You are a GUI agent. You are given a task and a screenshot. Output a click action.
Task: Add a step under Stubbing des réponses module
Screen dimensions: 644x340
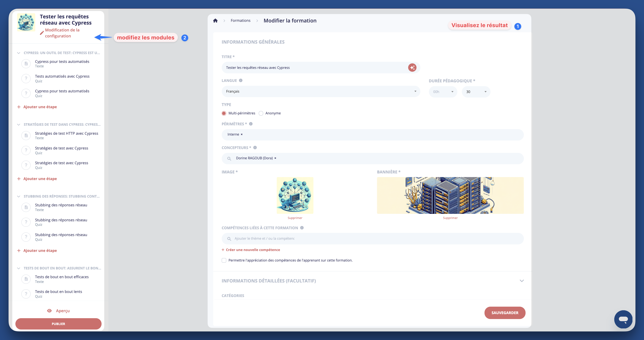[40, 250]
